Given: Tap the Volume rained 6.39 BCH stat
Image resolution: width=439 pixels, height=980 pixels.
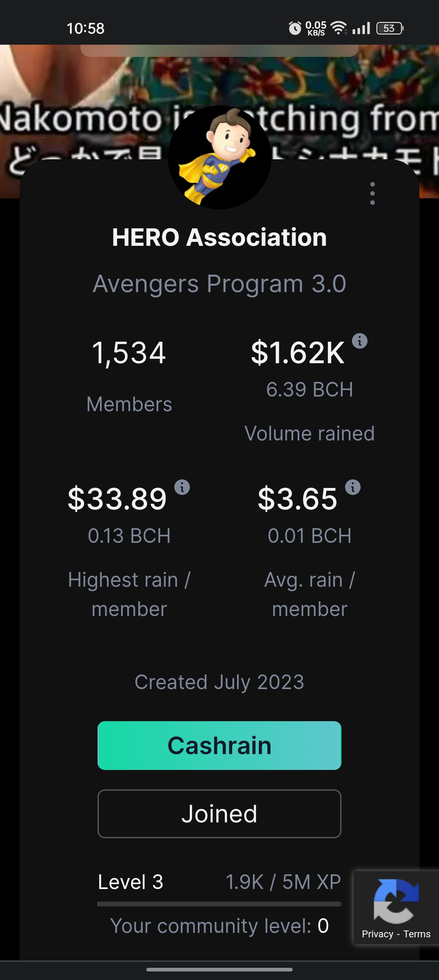Looking at the screenshot, I should [x=309, y=390].
